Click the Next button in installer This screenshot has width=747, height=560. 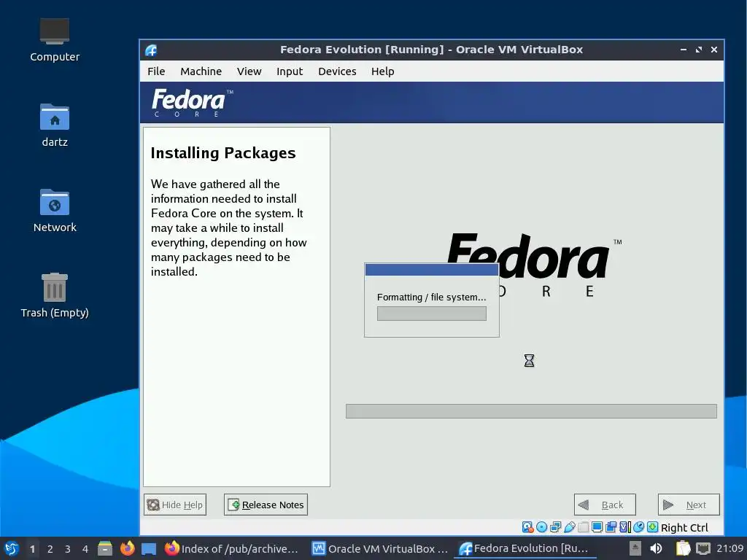coord(689,505)
